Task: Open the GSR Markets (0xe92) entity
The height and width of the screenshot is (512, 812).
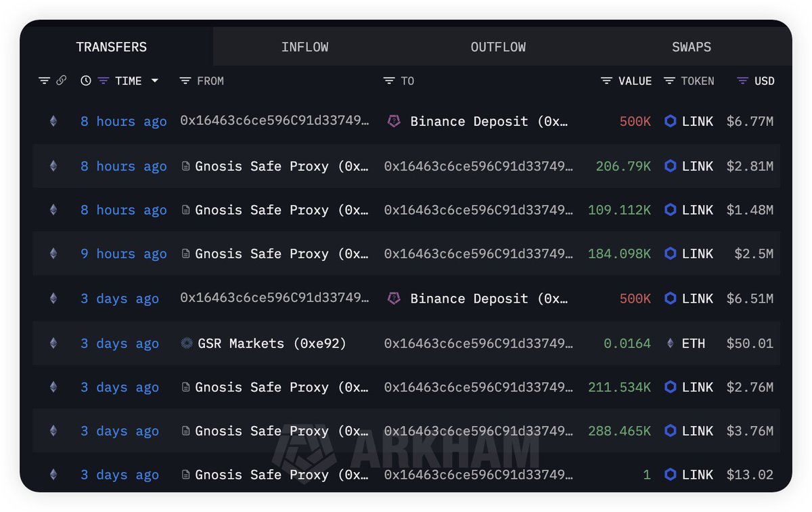Action: pyautogui.click(x=272, y=343)
